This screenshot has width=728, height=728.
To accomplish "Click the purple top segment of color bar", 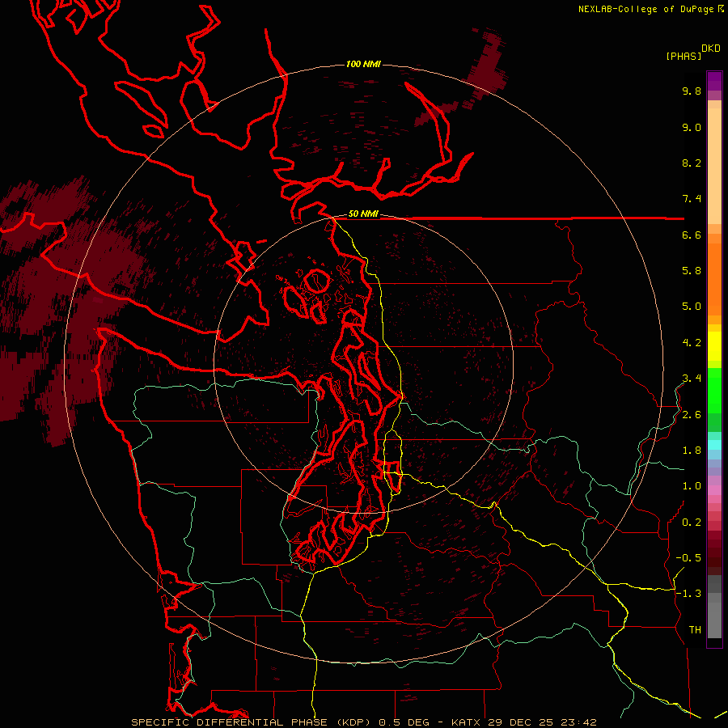I will (x=714, y=81).
